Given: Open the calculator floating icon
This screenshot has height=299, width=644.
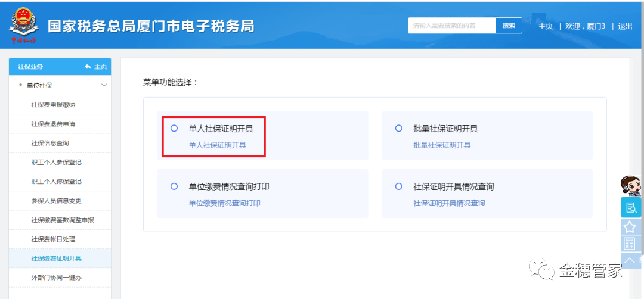Looking at the screenshot, I should [x=629, y=243].
